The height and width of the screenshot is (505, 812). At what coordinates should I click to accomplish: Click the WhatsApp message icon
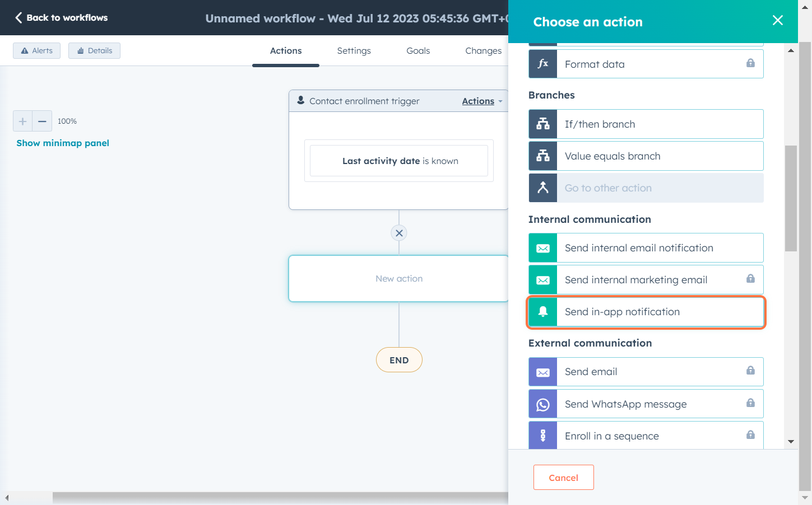pyautogui.click(x=542, y=404)
